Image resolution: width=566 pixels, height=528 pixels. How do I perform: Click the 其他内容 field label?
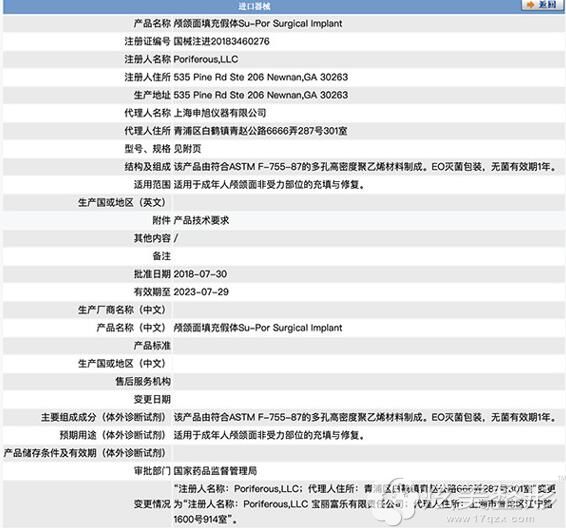[x=152, y=238]
